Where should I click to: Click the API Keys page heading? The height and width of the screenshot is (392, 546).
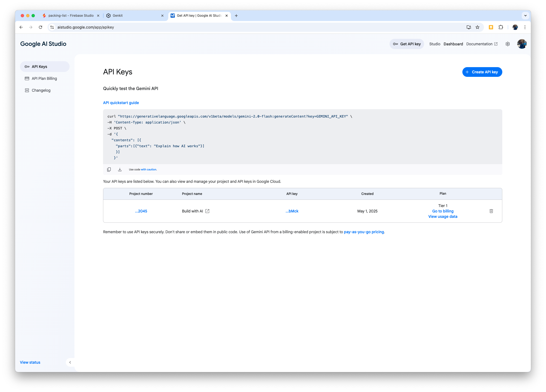118,72
